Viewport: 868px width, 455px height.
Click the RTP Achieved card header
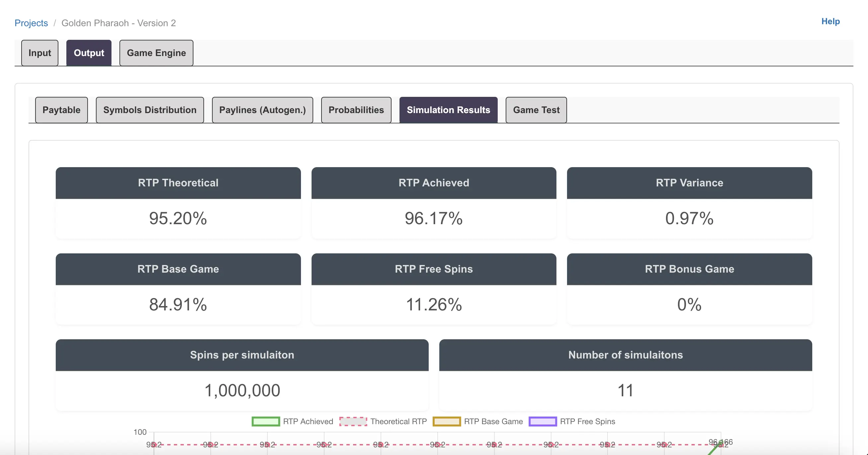(434, 183)
